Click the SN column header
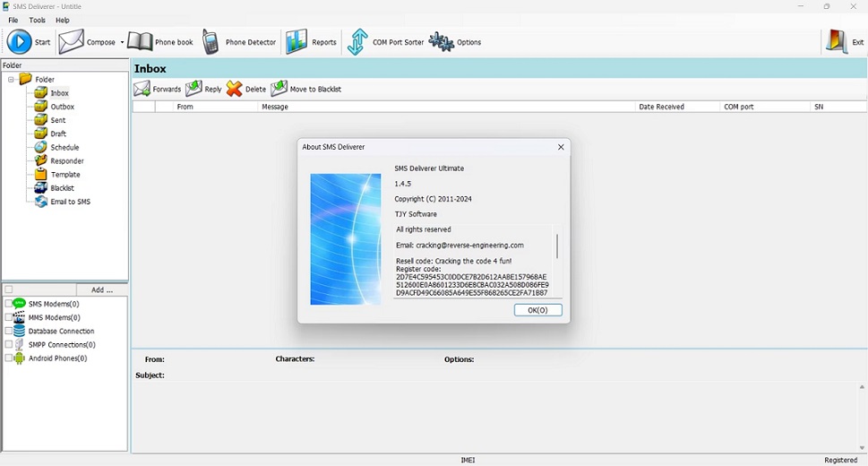The image size is (868, 466). (x=838, y=107)
